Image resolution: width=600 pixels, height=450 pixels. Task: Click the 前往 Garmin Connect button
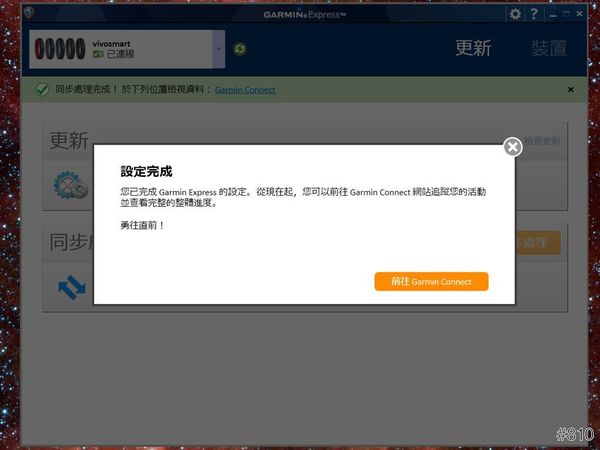click(x=431, y=282)
